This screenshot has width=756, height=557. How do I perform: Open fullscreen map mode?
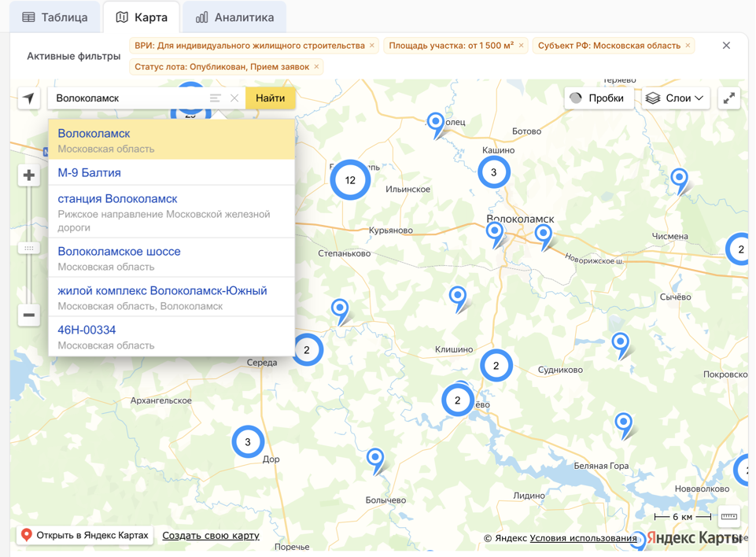[x=729, y=98]
